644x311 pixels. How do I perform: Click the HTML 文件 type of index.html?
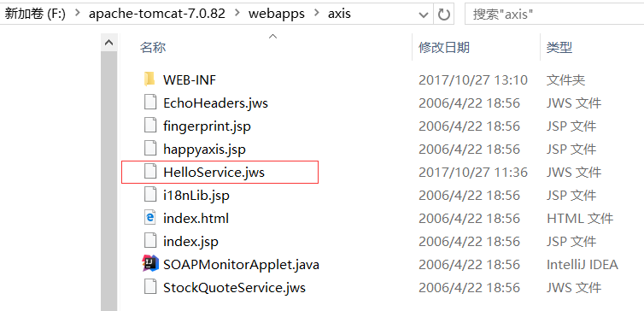(x=580, y=218)
